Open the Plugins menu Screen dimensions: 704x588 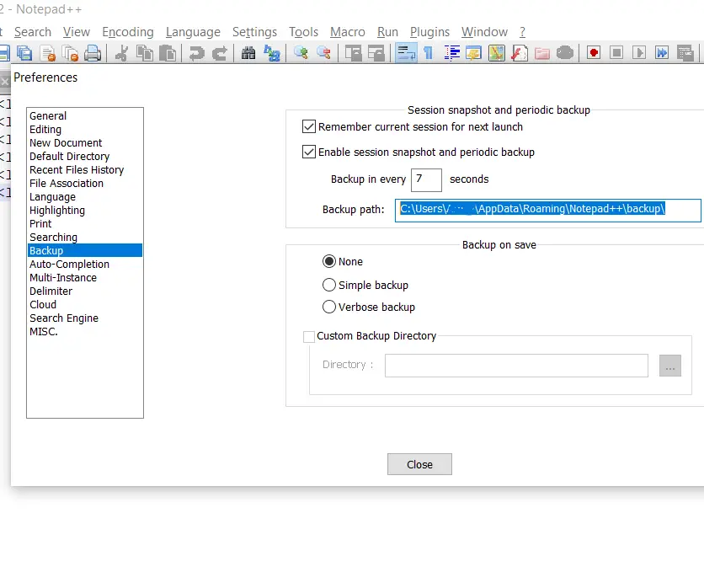click(429, 32)
